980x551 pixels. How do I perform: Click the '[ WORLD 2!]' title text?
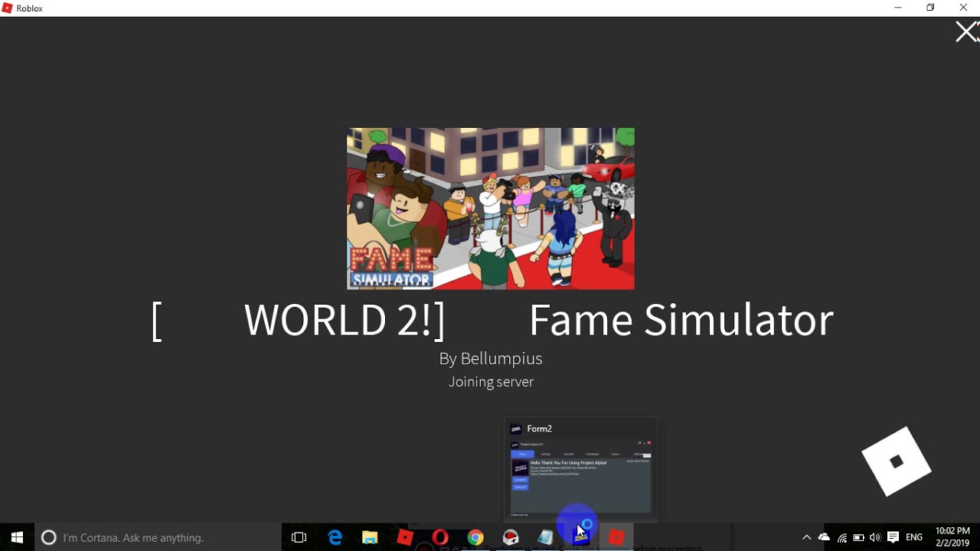[299, 320]
